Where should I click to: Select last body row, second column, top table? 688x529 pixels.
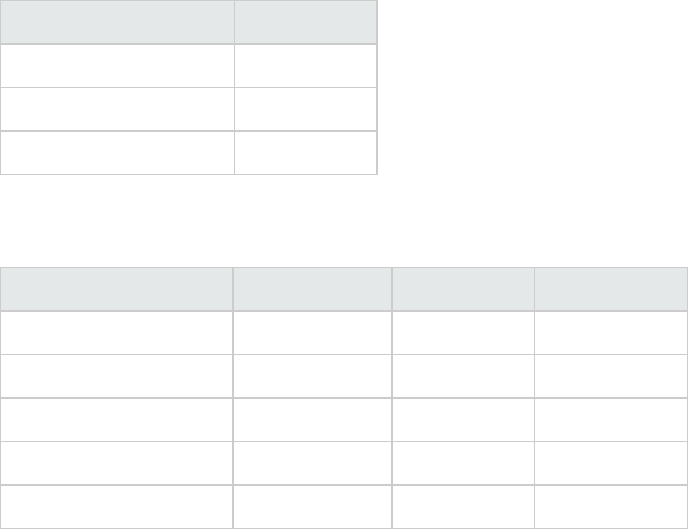coord(305,153)
